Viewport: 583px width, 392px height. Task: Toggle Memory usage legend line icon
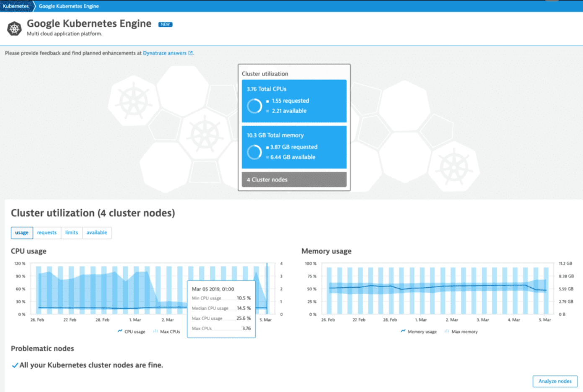coord(403,331)
